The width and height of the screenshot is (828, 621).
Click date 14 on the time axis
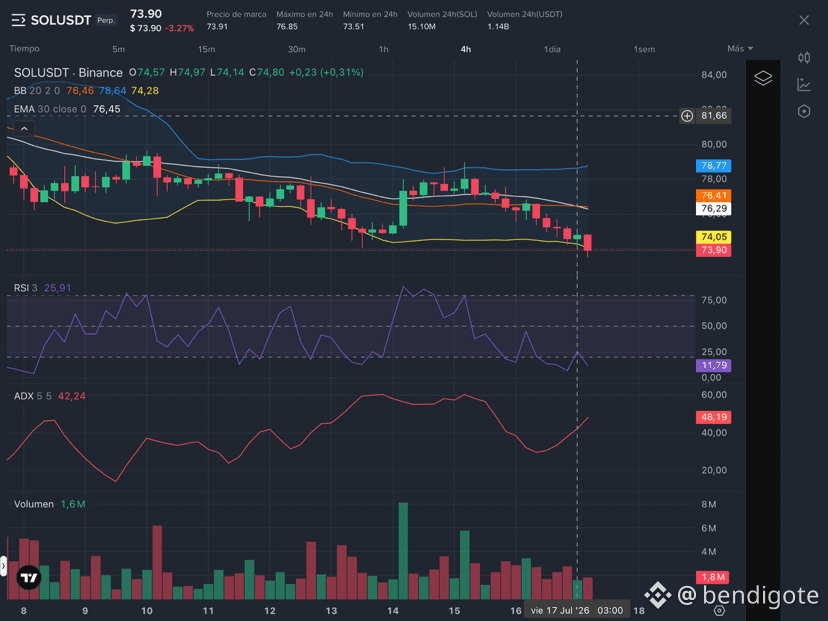(x=392, y=611)
